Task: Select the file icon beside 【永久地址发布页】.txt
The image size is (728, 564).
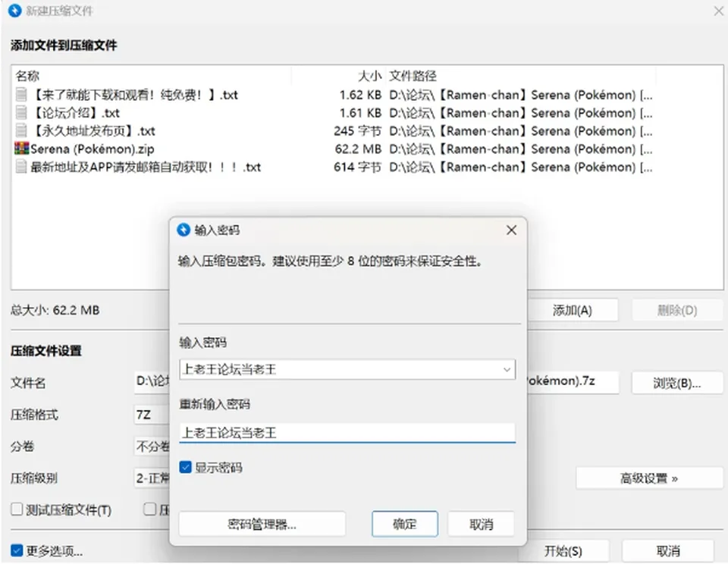Action: [x=21, y=131]
